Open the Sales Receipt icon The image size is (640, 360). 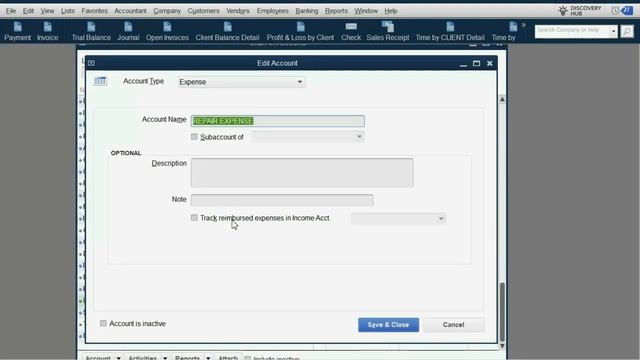pyautogui.click(x=388, y=31)
